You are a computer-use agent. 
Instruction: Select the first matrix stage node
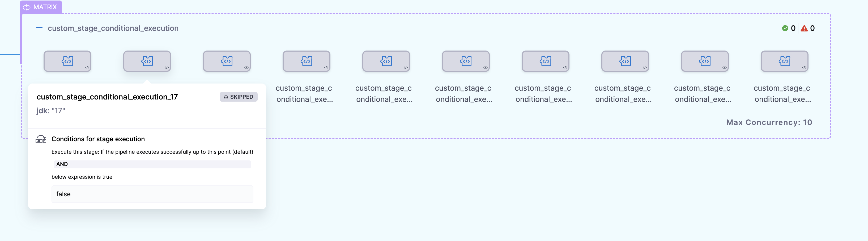pyautogui.click(x=67, y=61)
